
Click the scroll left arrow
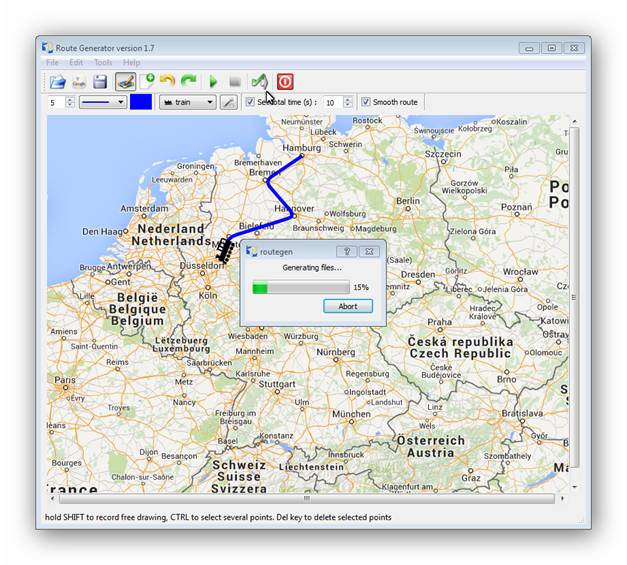pyautogui.click(x=52, y=499)
